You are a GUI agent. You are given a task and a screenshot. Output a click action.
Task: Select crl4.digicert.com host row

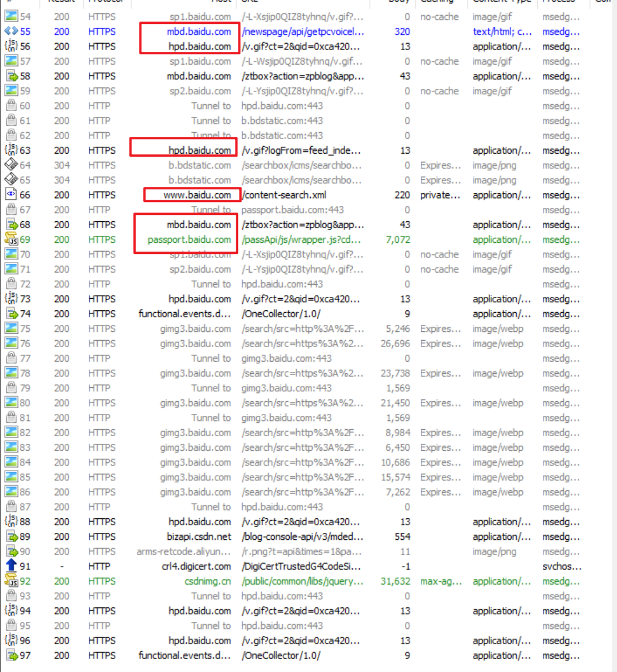[x=196, y=566]
